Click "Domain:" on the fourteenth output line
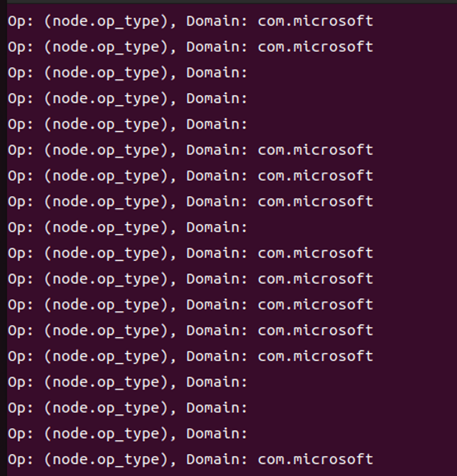The width and height of the screenshot is (457, 476). [216, 356]
